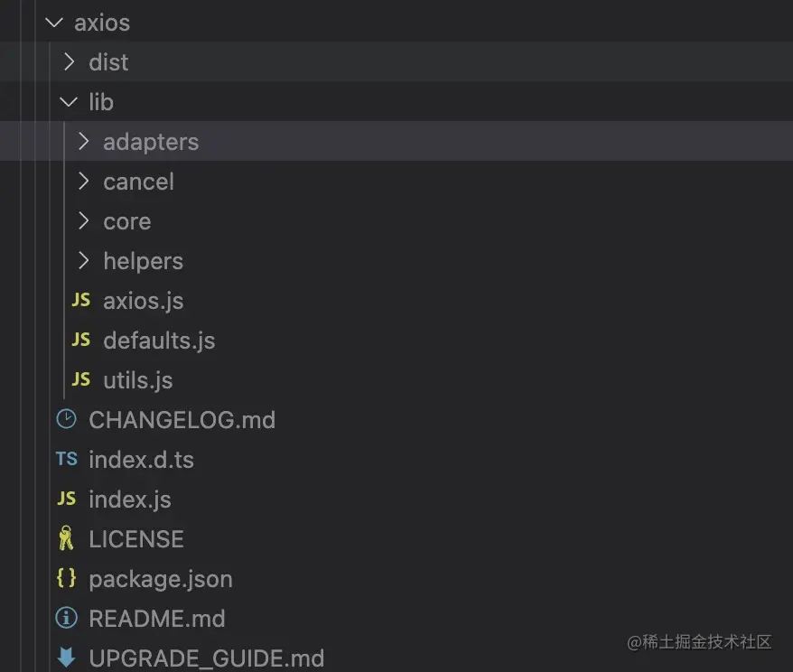Expand the dist folder chevron
Screen dimensions: 793x672
coord(70,62)
